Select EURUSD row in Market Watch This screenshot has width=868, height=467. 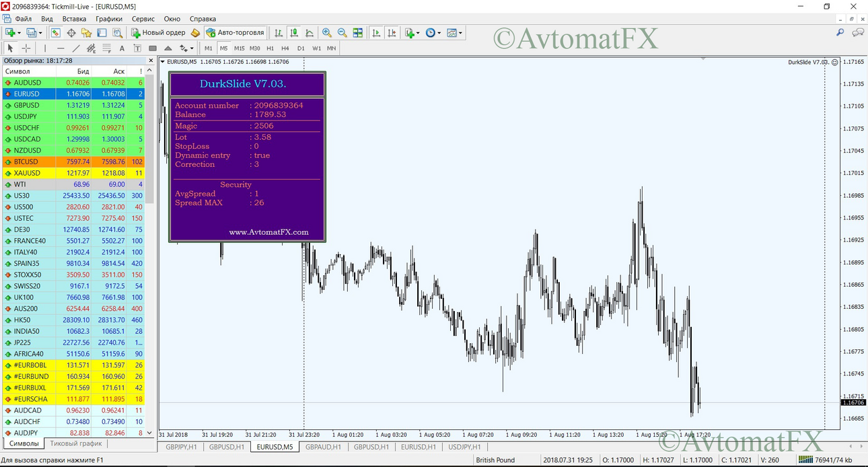[x=73, y=94]
